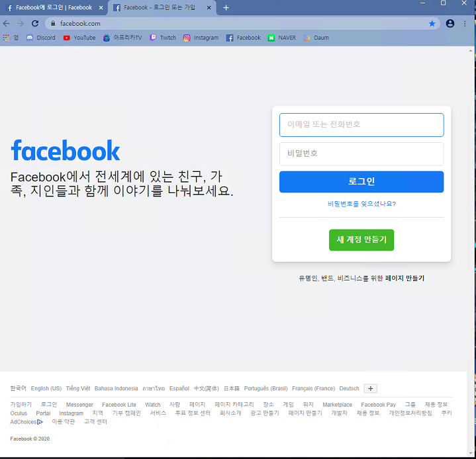Click the scrollbar down arrow
Viewport: 476px width, 459px height.
coord(471,453)
